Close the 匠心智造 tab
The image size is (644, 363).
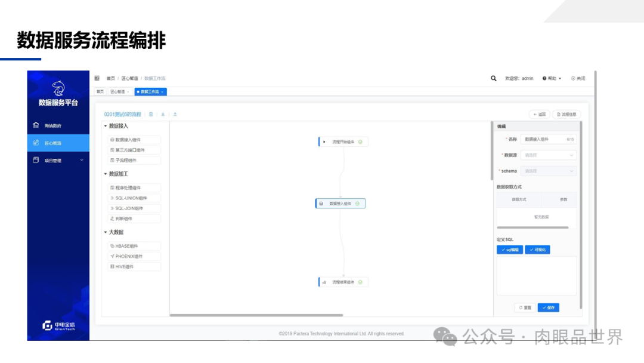click(x=128, y=92)
